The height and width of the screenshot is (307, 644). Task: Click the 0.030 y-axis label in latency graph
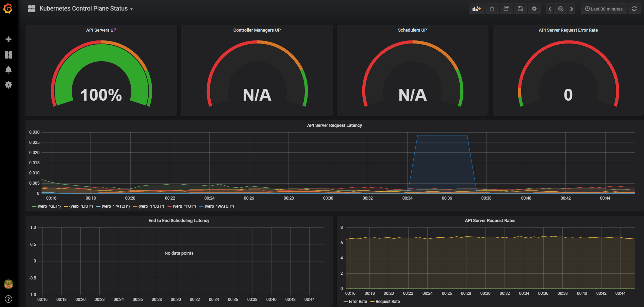[x=34, y=132]
